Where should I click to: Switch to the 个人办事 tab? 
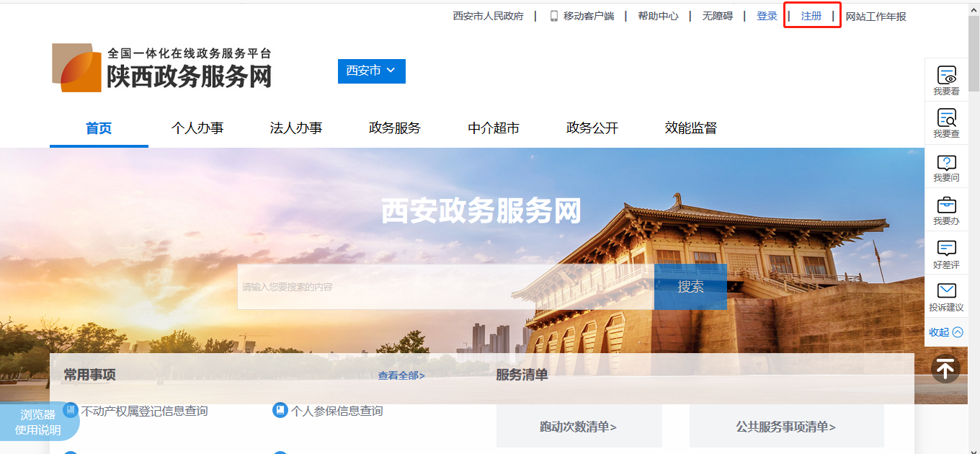(x=197, y=128)
